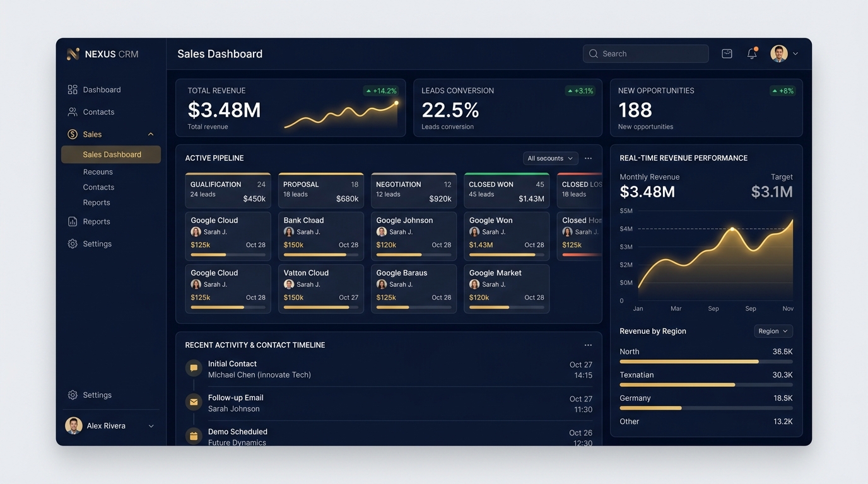
Task: Open Active Pipeline more options menu
Action: click(x=588, y=158)
